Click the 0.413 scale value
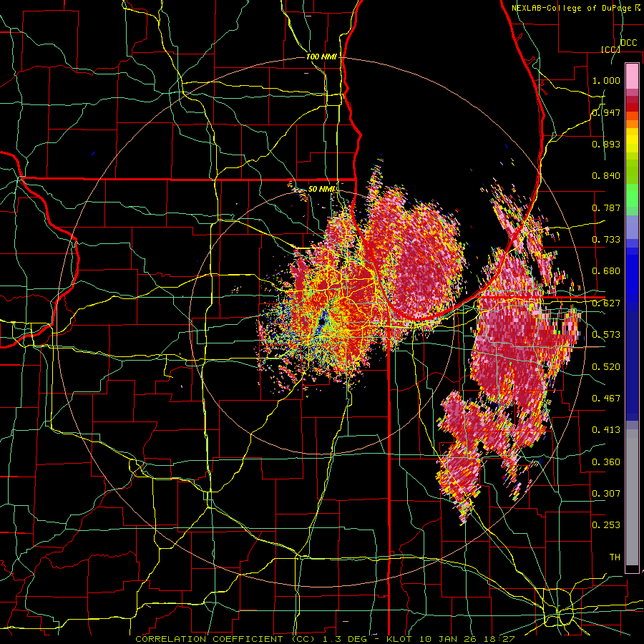The width and height of the screenshot is (644, 644). tap(606, 430)
